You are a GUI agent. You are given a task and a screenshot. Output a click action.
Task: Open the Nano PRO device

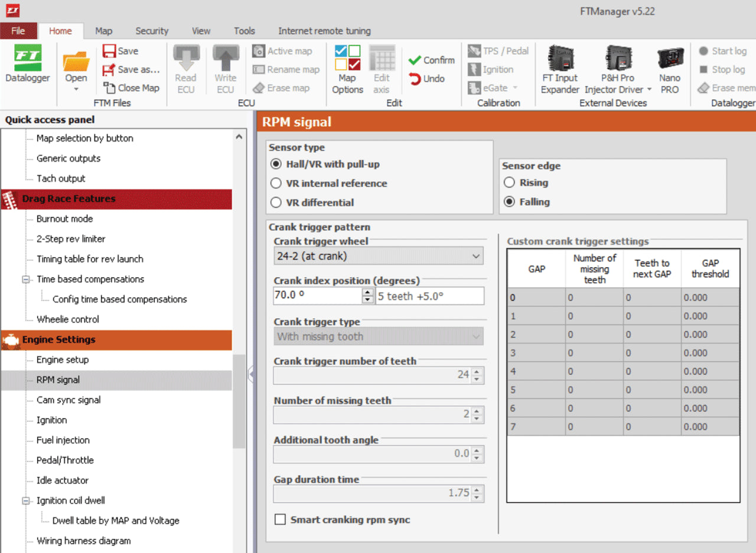point(670,69)
